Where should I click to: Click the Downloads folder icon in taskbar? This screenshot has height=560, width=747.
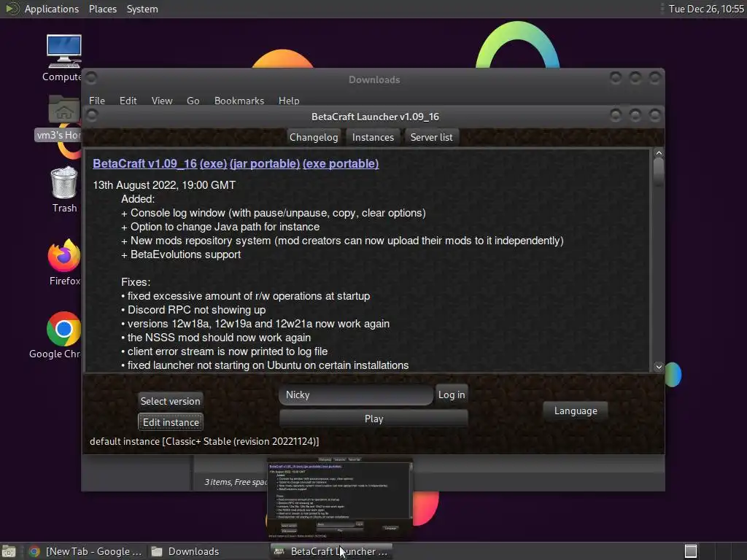coord(157,551)
